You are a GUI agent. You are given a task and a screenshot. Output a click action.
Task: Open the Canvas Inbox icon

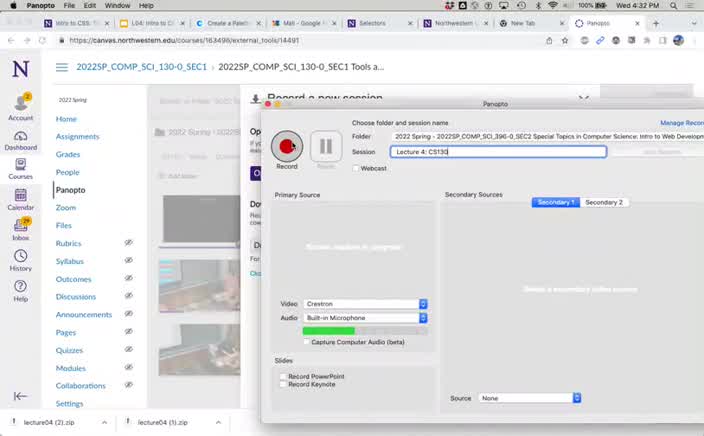[x=20, y=228]
